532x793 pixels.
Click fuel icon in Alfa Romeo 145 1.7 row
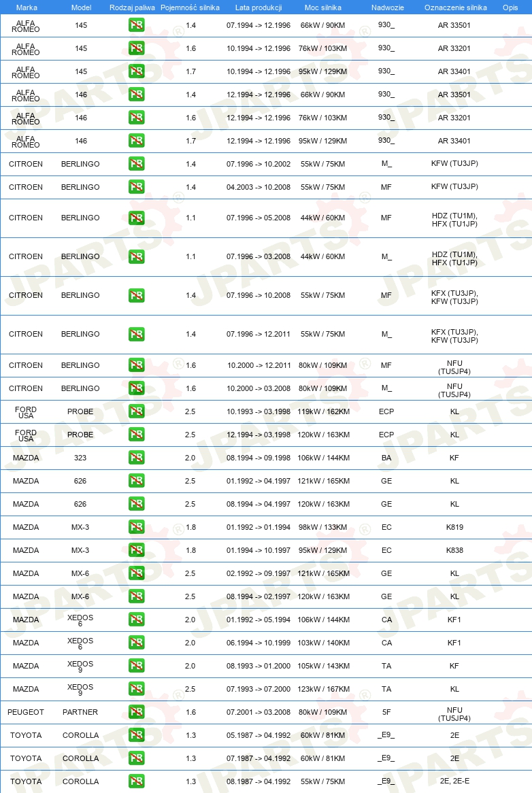pos(137,71)
